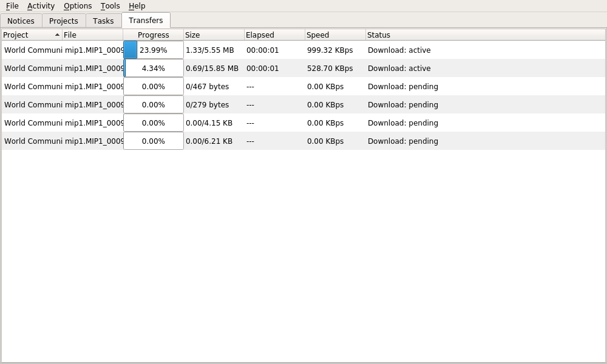
Task: Select the Transfers tab
Action: coord(146,20)
